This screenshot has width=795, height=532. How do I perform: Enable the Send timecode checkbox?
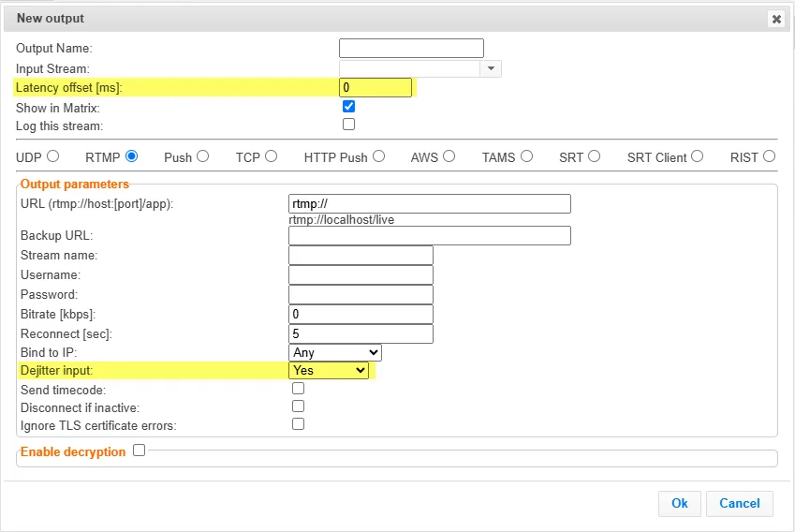[298, 389]
